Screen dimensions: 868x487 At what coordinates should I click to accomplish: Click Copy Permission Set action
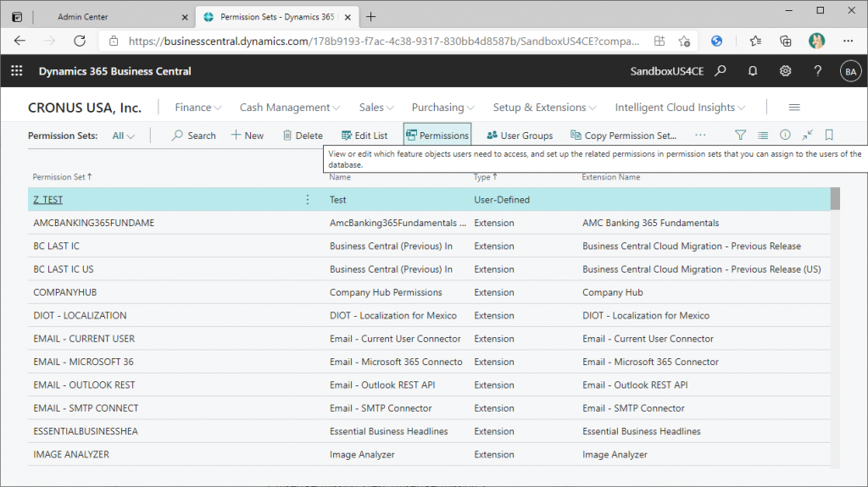623,136
